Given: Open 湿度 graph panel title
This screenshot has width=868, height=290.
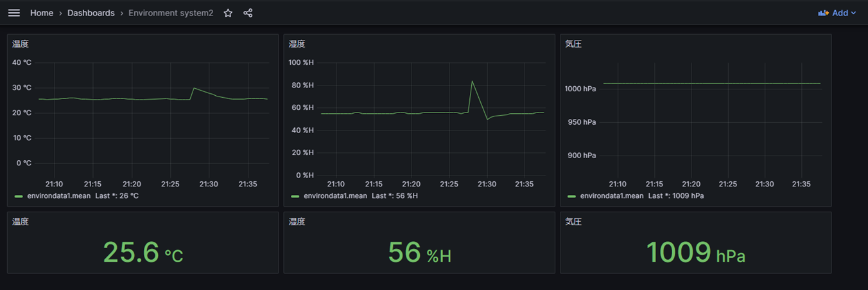Looking at the screenshot, I should 297,44.
